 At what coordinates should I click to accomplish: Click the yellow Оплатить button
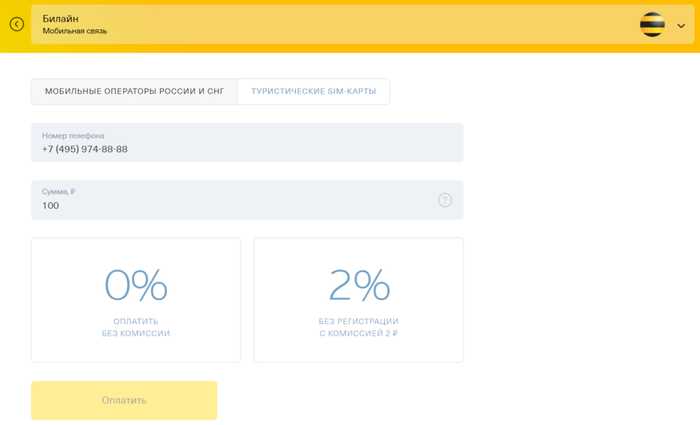pos(124,400)
